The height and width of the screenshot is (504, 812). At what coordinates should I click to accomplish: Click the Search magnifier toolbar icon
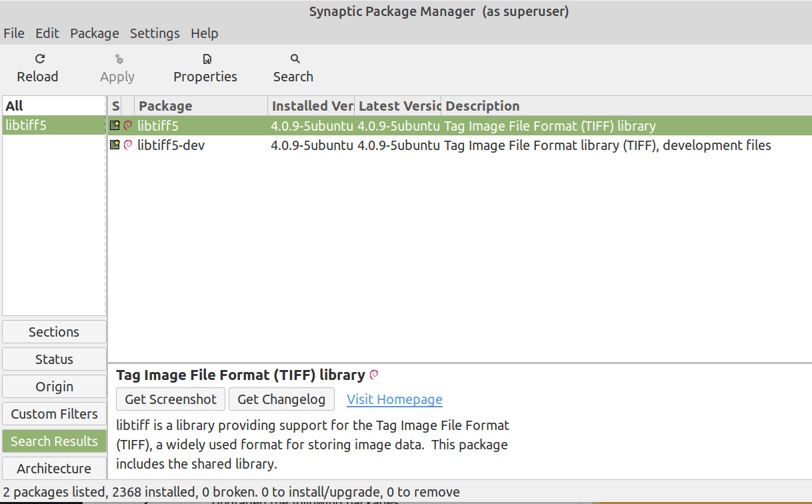click(295, 59)
